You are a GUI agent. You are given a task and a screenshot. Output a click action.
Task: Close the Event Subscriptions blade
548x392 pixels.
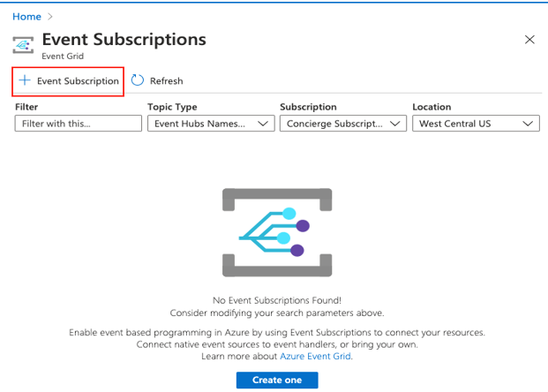click(x=529, y=40)
